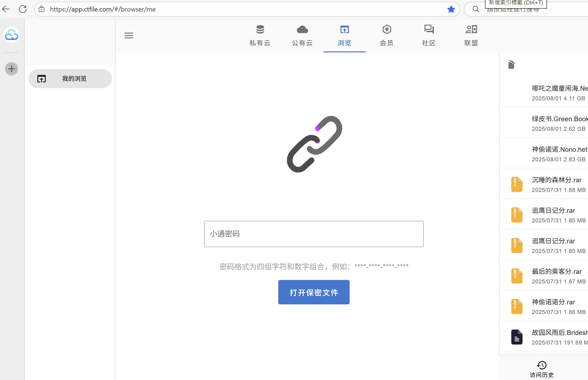The width and height of the screenshot is (588, 380).
Task: Click the clipboard icon atop the file panel
Action: 511,64
